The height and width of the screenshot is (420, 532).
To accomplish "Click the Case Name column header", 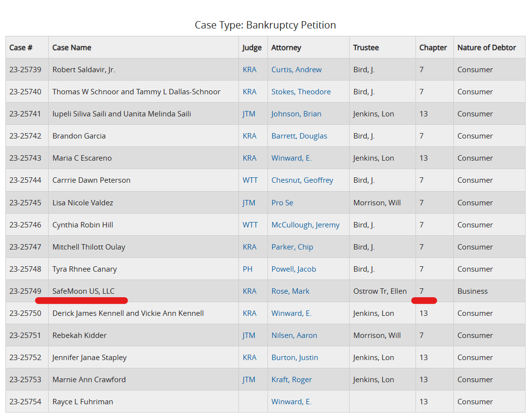I will [x=72, y=48].
